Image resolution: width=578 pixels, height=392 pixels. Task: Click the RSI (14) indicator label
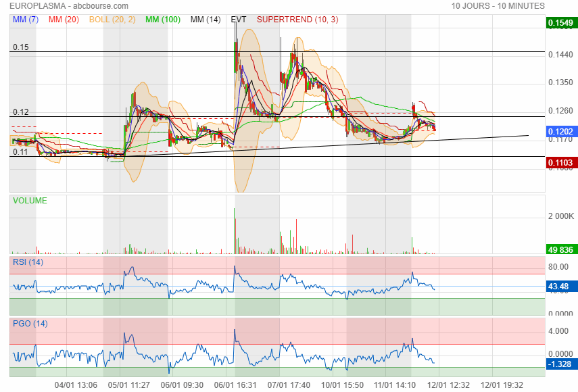click(x=27, y=262)
